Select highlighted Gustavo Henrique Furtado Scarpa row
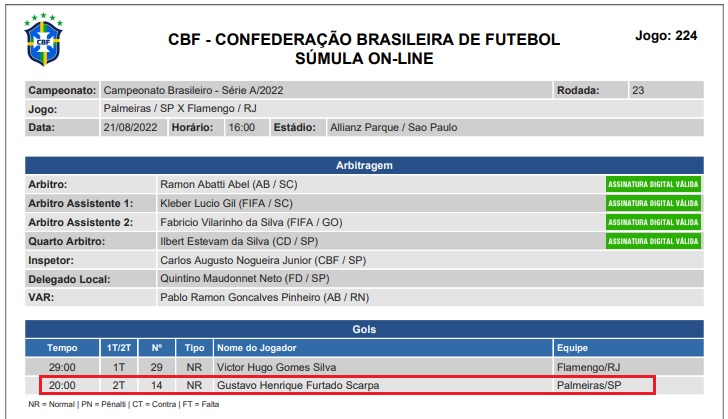The height and width of the screenshot is (419, 728). click(347, 385)
